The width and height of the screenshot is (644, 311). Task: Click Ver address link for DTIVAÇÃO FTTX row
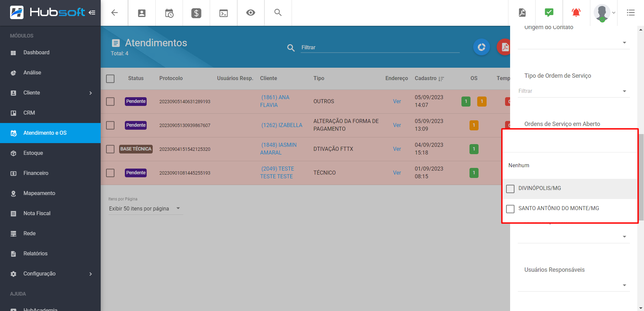pos(397,149)
